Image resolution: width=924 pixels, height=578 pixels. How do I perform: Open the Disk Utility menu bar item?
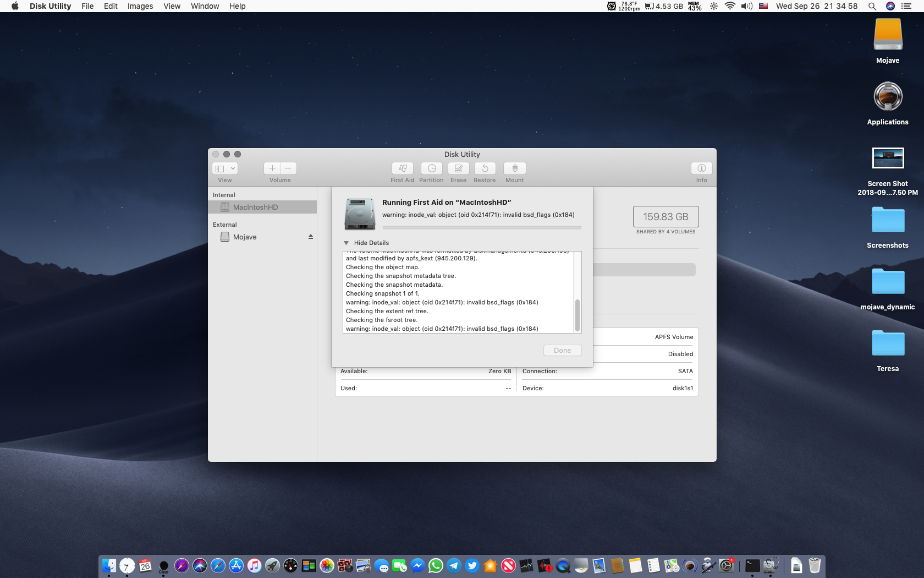click(50, 6)
